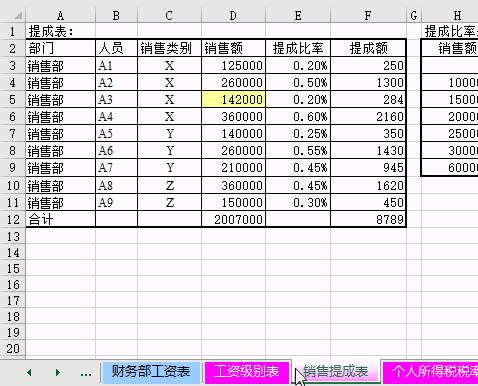The width and height of the screenshot is (478, 386).
Task: Select the category cell Z in row 10
Action: pos(169,185)
